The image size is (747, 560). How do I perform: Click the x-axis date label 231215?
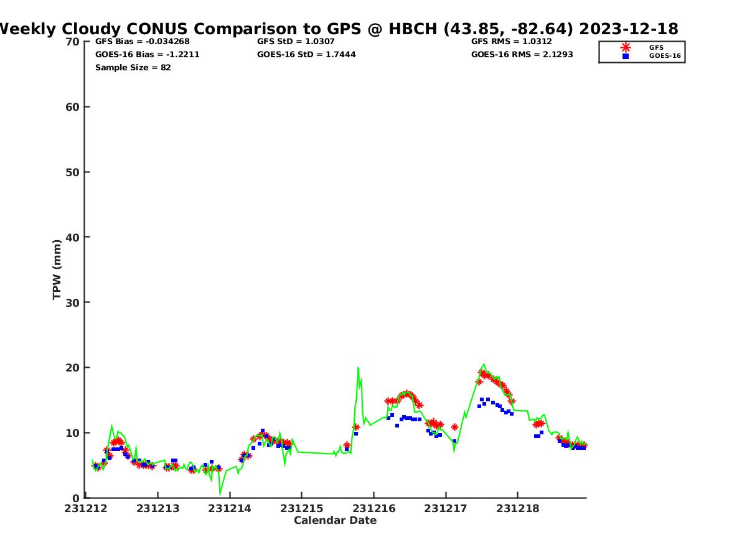[301, 508]
